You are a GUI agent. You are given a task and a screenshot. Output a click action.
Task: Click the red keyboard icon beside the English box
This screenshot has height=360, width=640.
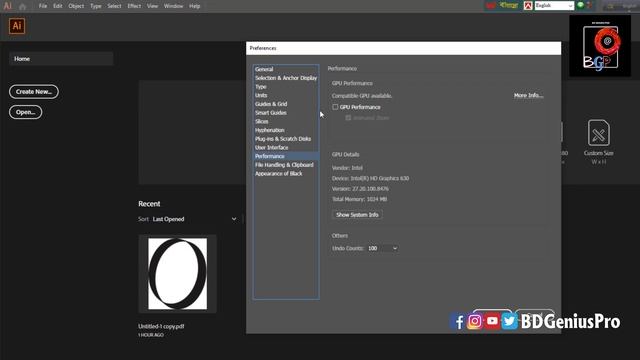point(528,6)
